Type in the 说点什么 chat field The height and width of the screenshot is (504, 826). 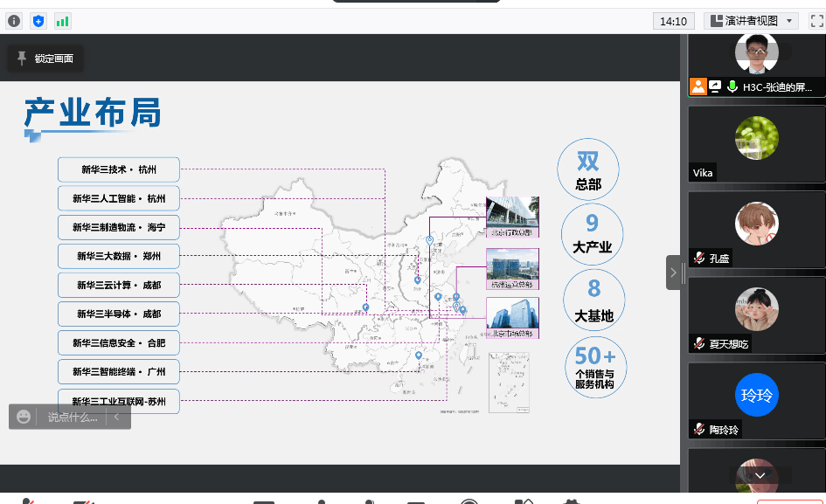[x=73, y=417]
